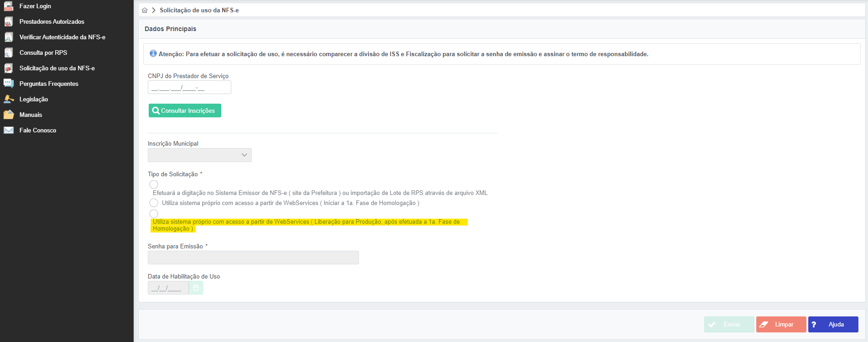This screenshot has height=342, width=868.
Task: Open the Ajuda help button
Action: tap(833, 324)
